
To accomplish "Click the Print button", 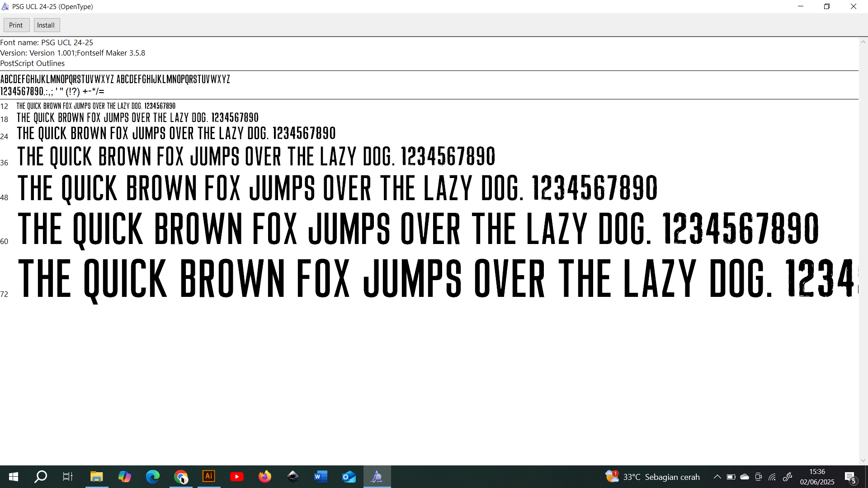I will pos(16,25).
